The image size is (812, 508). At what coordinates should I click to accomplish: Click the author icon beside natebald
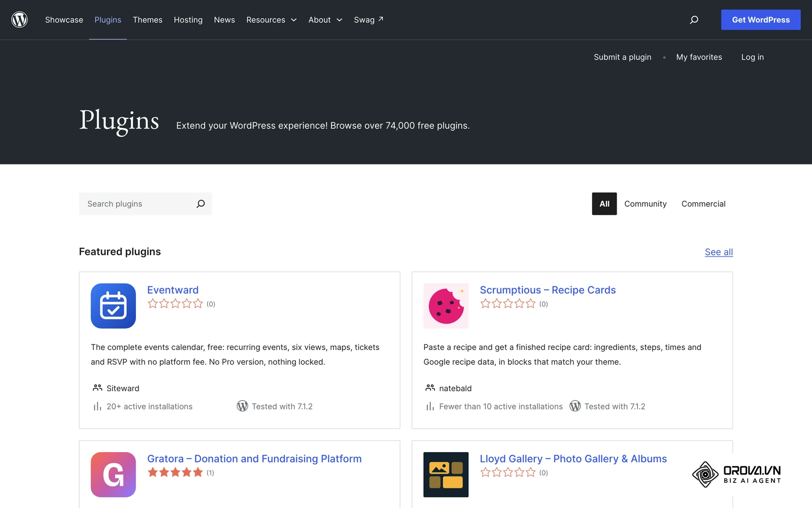430,388
